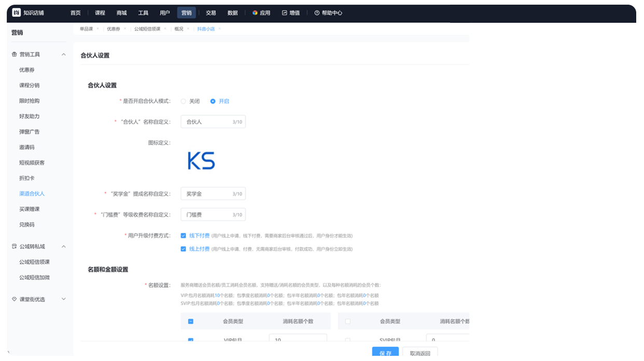Close the 抖音小店 tab
This screenshot has height=361, width=644.
219,29
